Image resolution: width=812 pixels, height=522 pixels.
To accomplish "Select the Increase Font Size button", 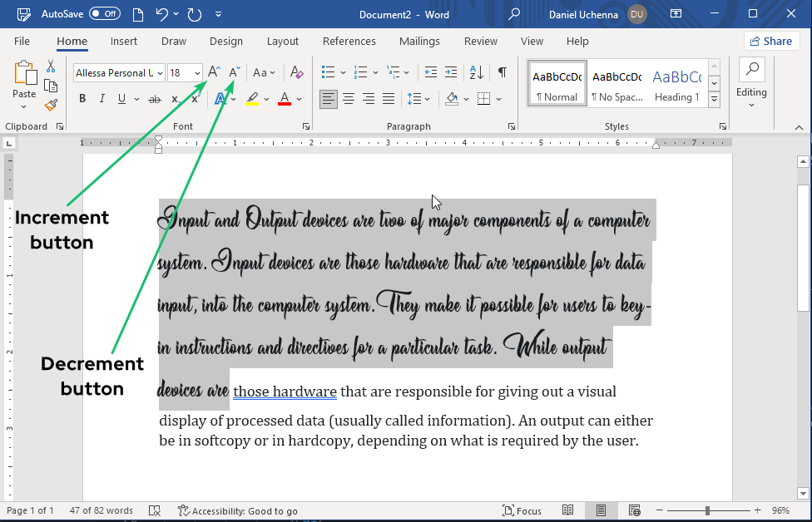I will pyautogui.click(x=212, y=72).
